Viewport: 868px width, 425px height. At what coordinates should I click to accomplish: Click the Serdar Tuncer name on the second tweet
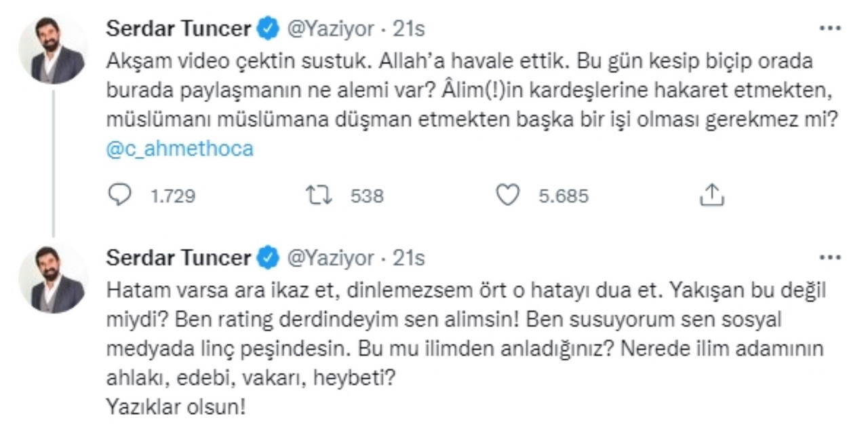tap(179, 258)
